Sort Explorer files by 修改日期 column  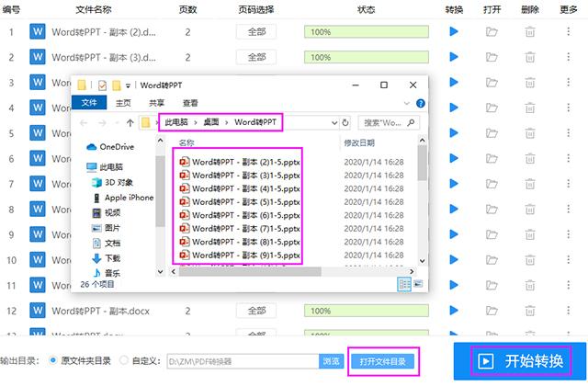tap(359, 142)
